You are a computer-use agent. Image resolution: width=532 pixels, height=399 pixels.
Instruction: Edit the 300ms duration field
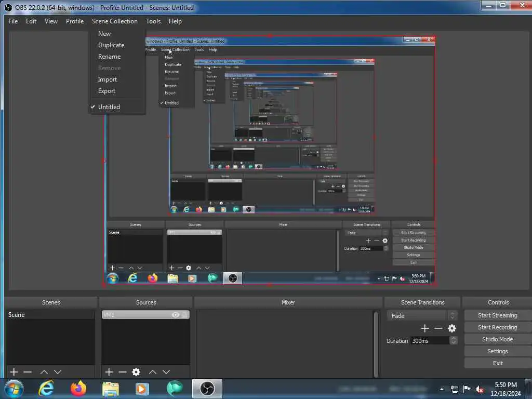coord(430,340)
